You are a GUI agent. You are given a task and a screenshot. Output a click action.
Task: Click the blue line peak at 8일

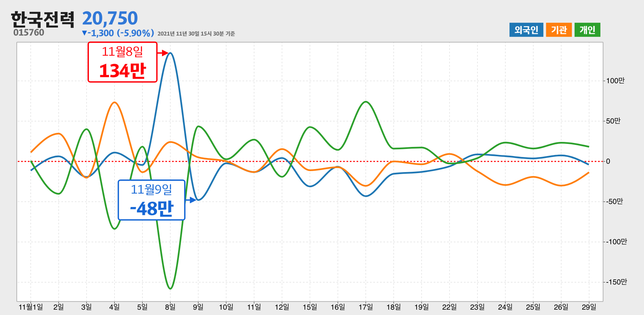point(170,53)
